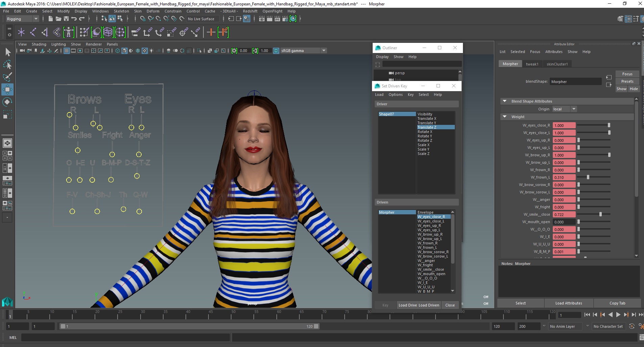The width and height of the screenshot is (644, 347).
Task: Click the Save Scene disk icon
Action: (66, 19)
